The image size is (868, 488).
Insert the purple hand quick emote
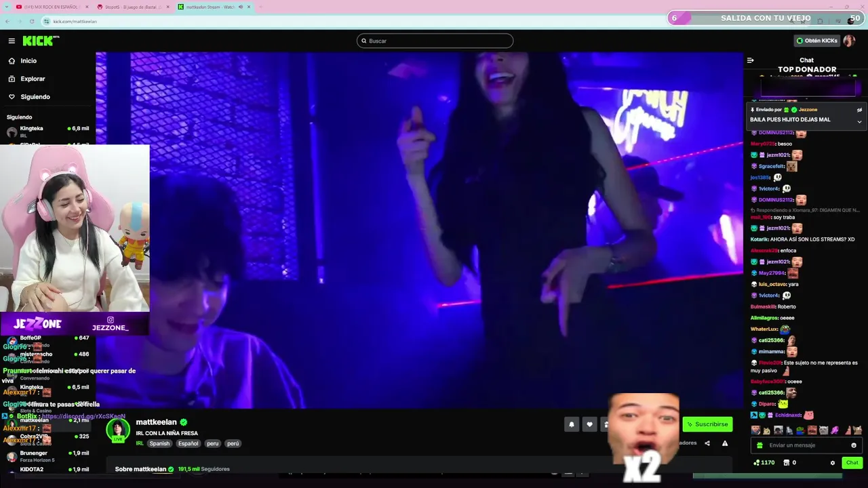[x=835, y=430]
